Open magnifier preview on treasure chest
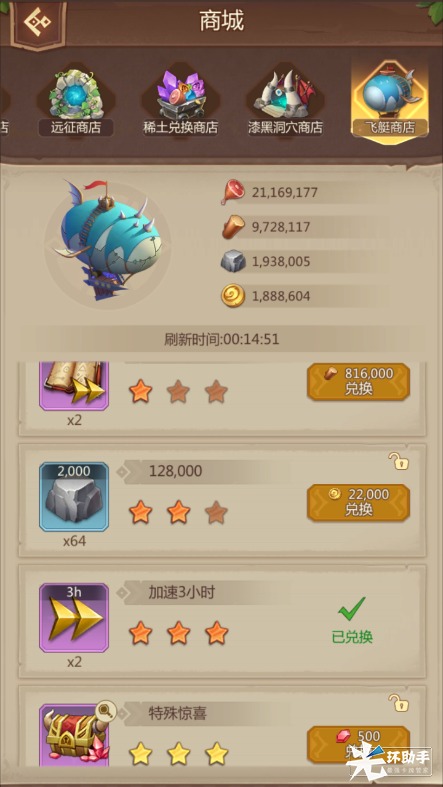Screen dimensions: 443x787 pos(106,710)
